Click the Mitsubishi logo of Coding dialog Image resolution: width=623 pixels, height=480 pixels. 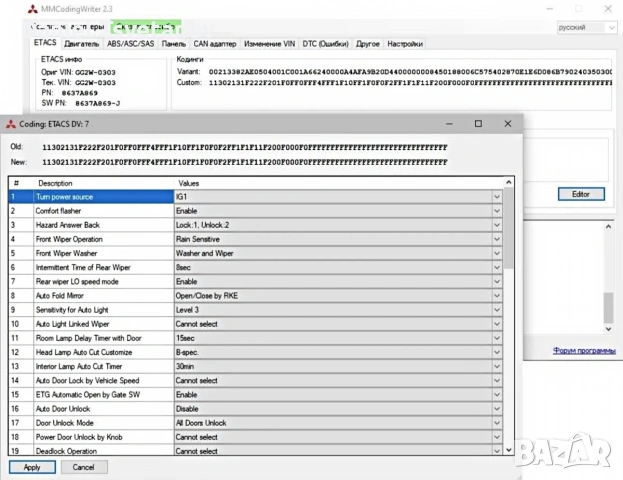tap(11, 124)
